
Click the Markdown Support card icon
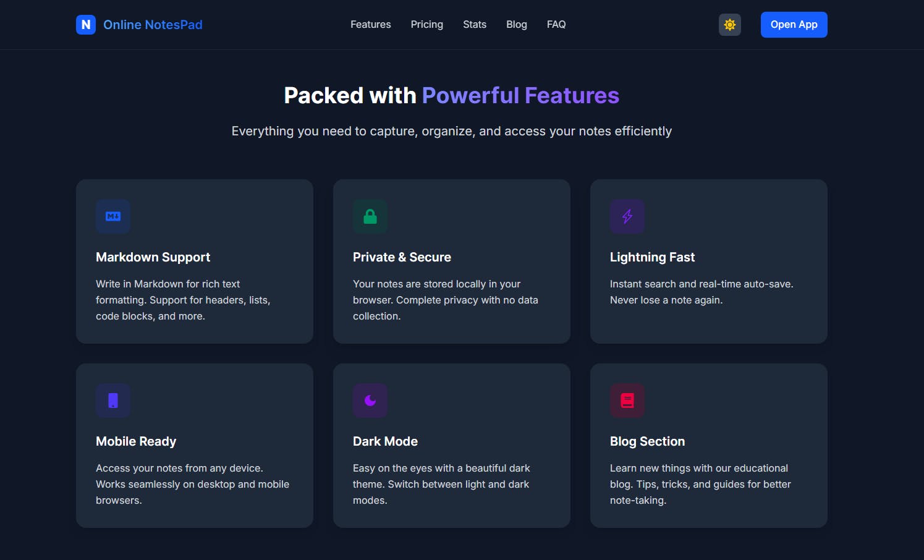(113, 216)
